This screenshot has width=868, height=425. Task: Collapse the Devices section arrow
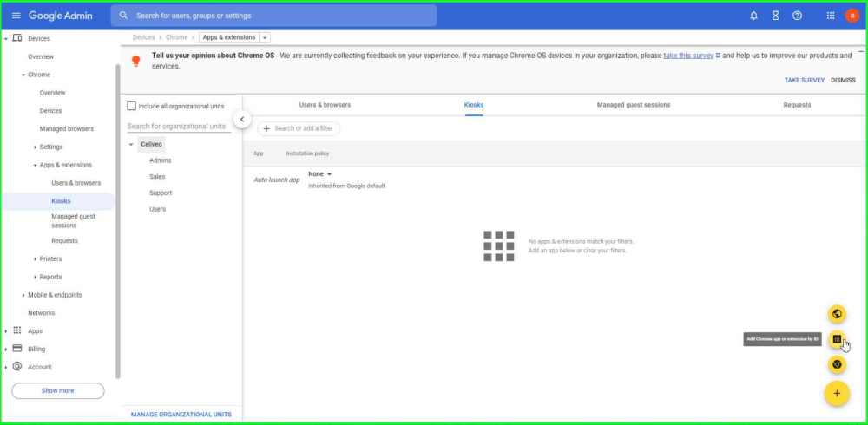pos(5,39)
